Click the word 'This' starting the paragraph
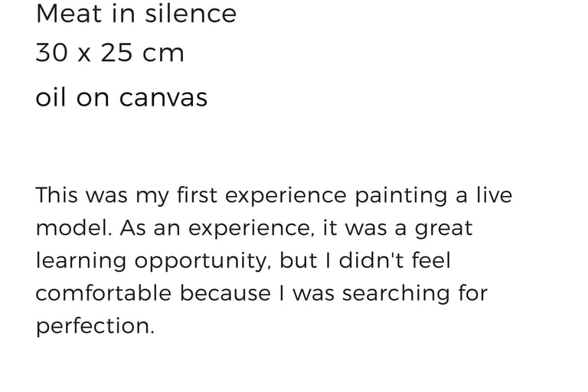The height and width of the screenshot is (392, 588). [x=57, y=195]
